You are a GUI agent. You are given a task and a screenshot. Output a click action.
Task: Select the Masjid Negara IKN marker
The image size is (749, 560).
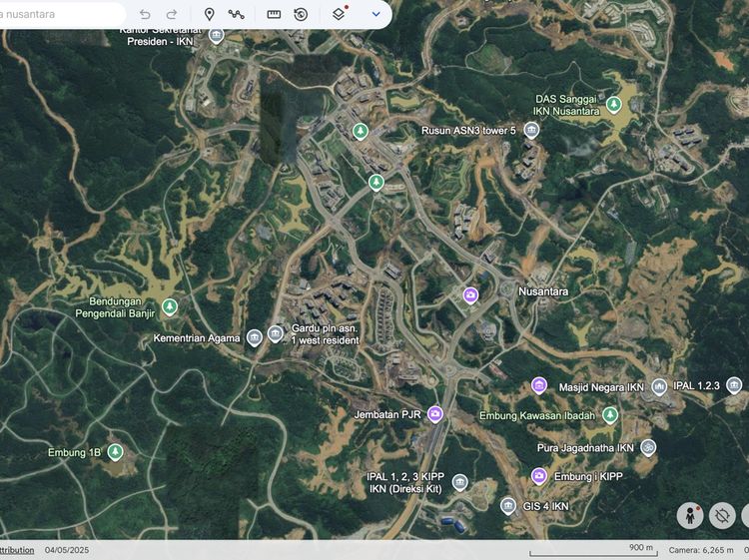click(x=539, y=385)
